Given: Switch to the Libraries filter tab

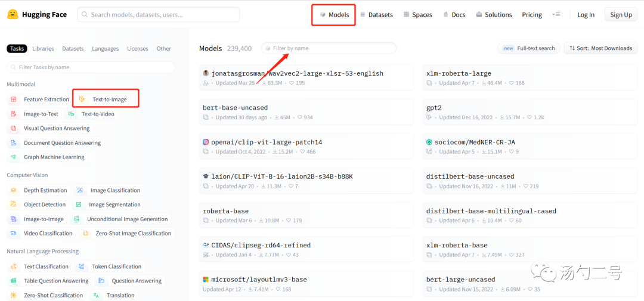Looking at the screenshot, I should click(43, 48).
